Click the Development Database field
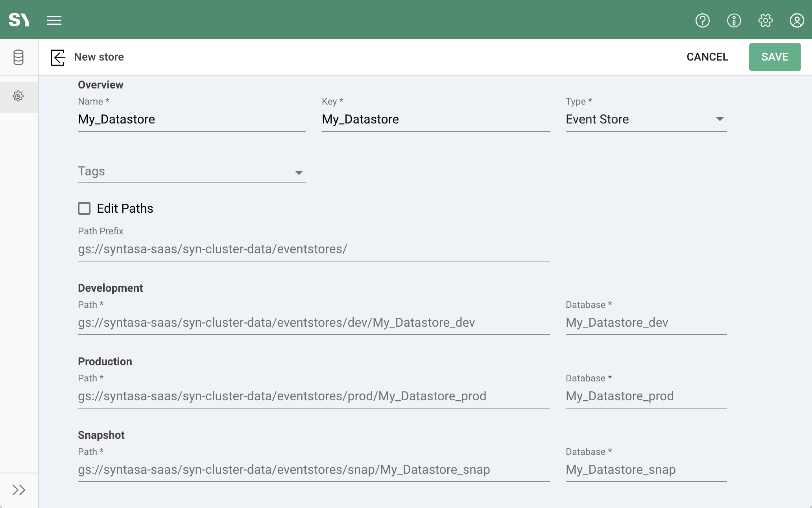812x508 pixels. 646,323
